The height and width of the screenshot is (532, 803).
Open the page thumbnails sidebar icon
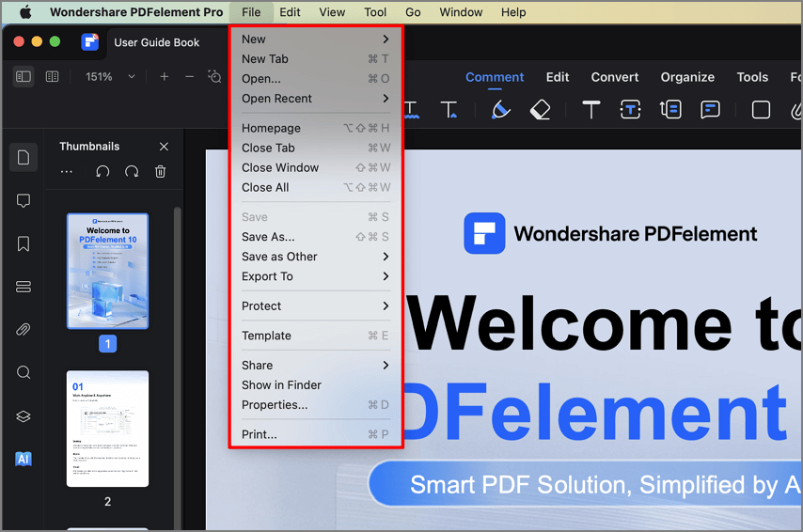pyautogui.click(x=24, y=157)
